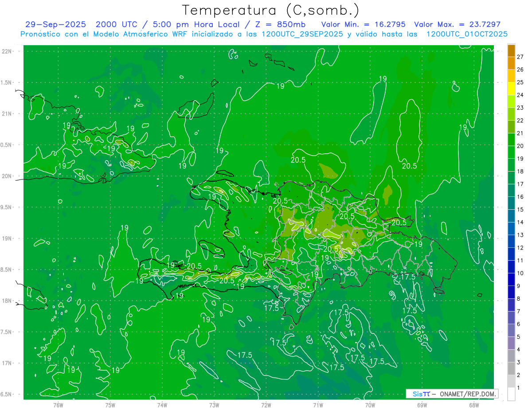Click the "27" label on the color legend
This screenshot has width=532, height=411.
(x=520, y=57)
